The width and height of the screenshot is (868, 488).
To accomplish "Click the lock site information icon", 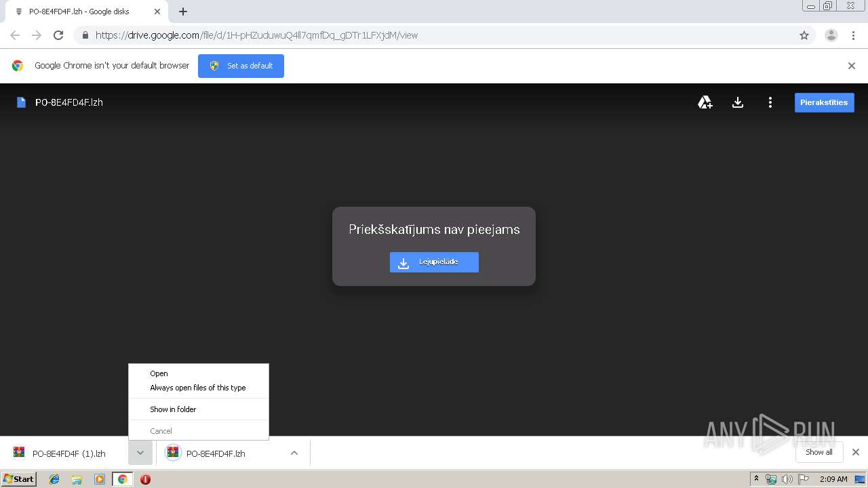I will point(85,35).
